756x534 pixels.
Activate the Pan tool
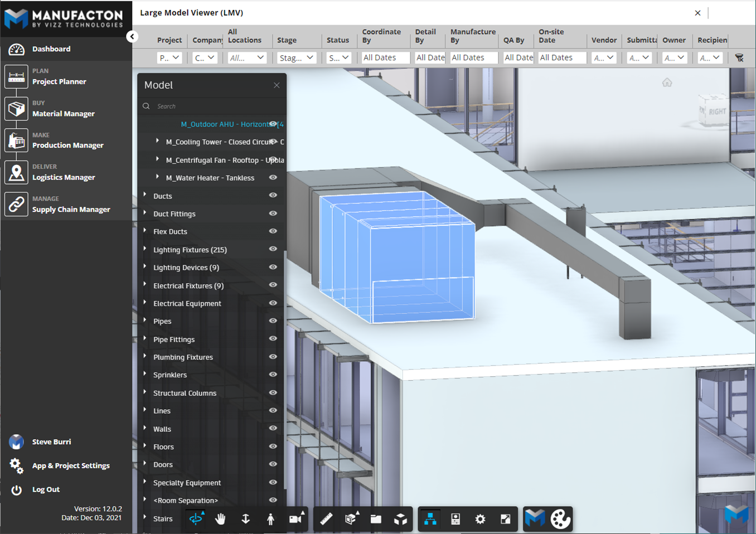pyautogui.click(x=220, y=519)
